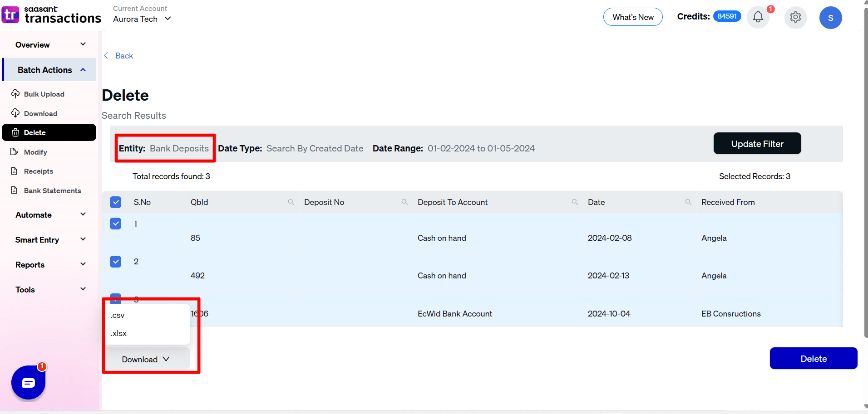Screen dimensions: 868x414
Task: Click the Modify pencil icon
Action: click(x=15, y=151)
